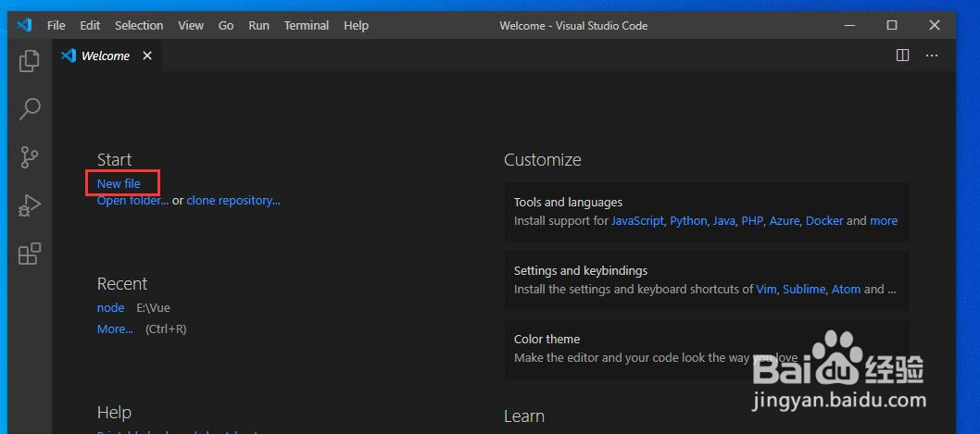Split the editor to the right

coord(902,56)
